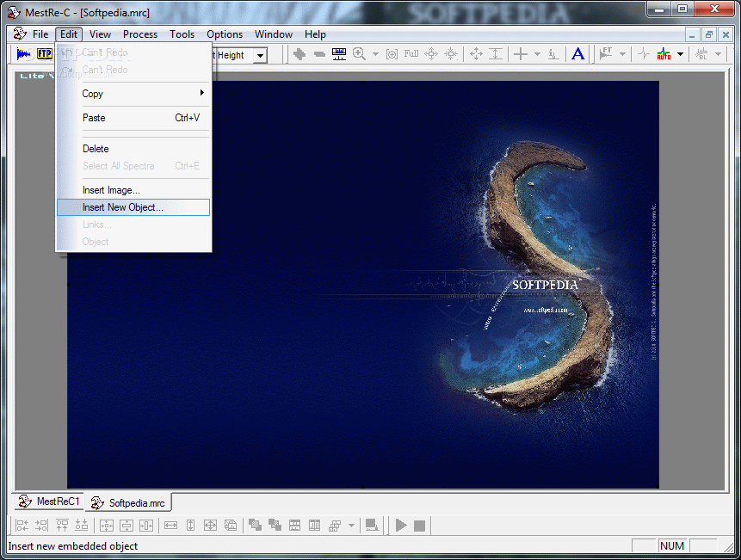Click the inserted Softpedia island image
The height and width of the screenshot is (560, 741).
pos(363,285)
